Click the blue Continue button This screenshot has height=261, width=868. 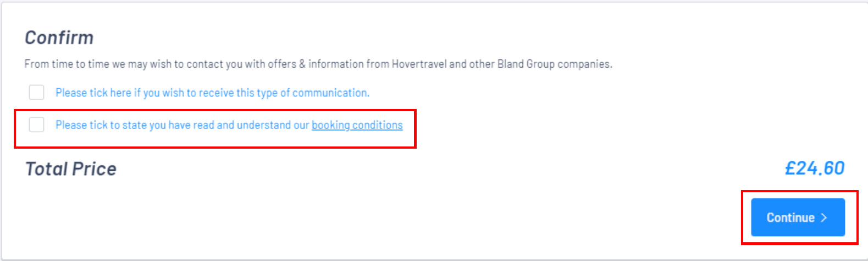click(798, 218)
